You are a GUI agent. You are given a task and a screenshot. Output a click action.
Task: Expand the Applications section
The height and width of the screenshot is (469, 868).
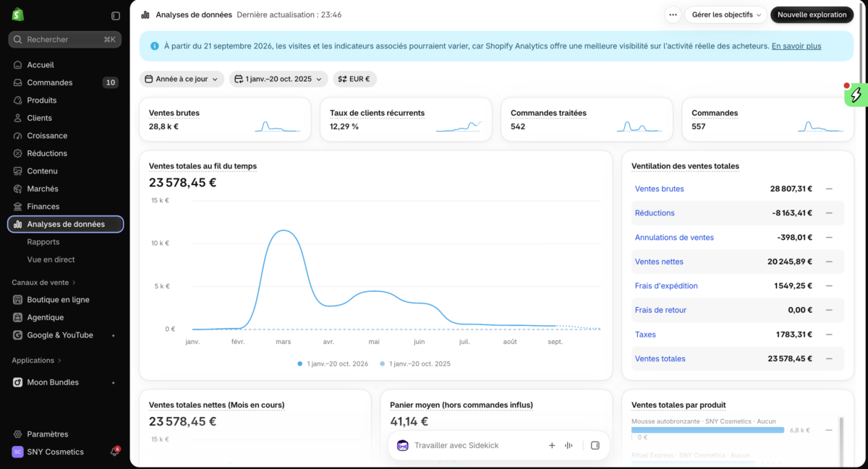click(36, 361)
